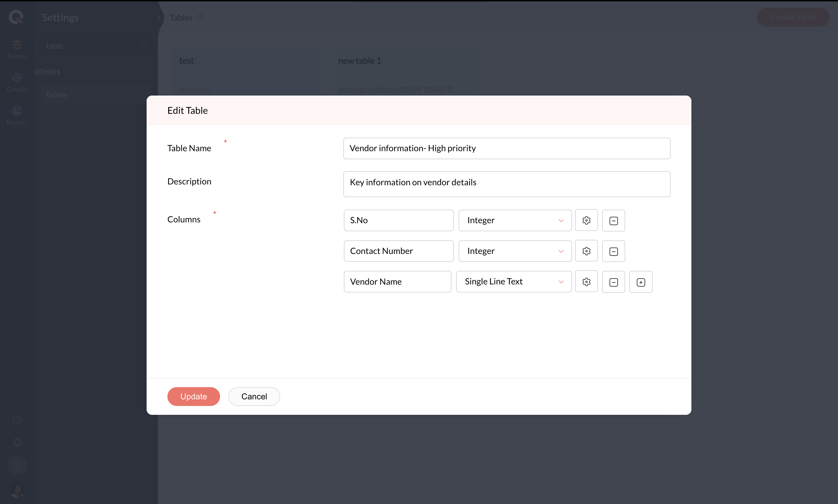Click the Table Name input field
838x504 pixels.
click(506, 148)
